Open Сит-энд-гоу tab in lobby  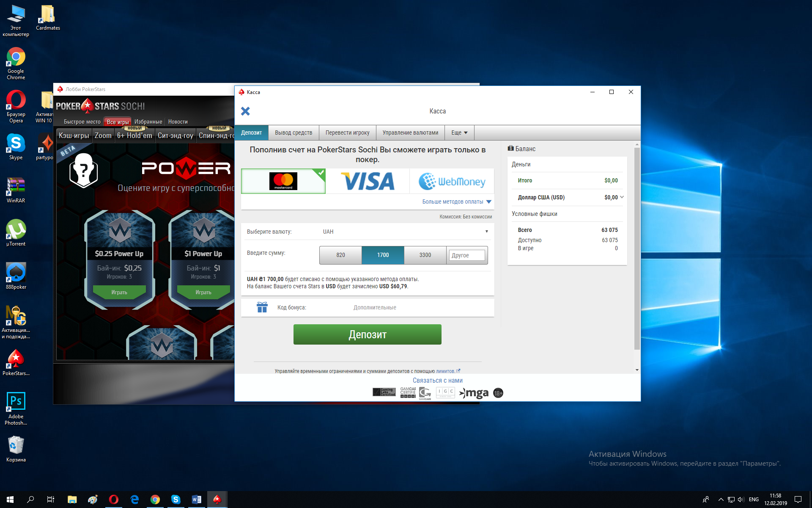(x=176, y=135)
